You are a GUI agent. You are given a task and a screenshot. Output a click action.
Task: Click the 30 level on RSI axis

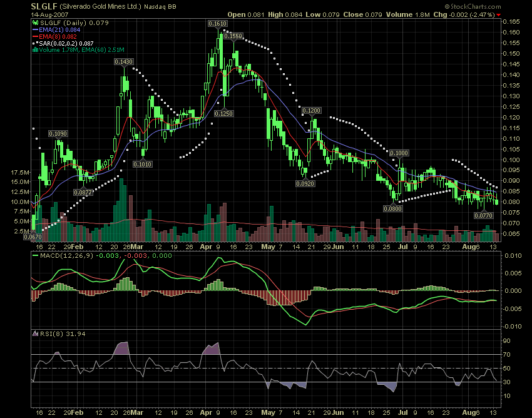click(506, 382)
